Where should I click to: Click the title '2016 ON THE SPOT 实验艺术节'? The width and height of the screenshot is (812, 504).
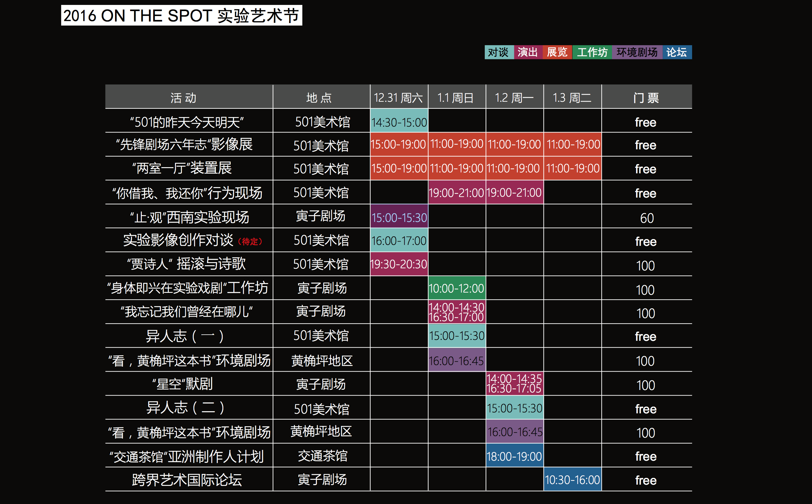click(181, 15)
